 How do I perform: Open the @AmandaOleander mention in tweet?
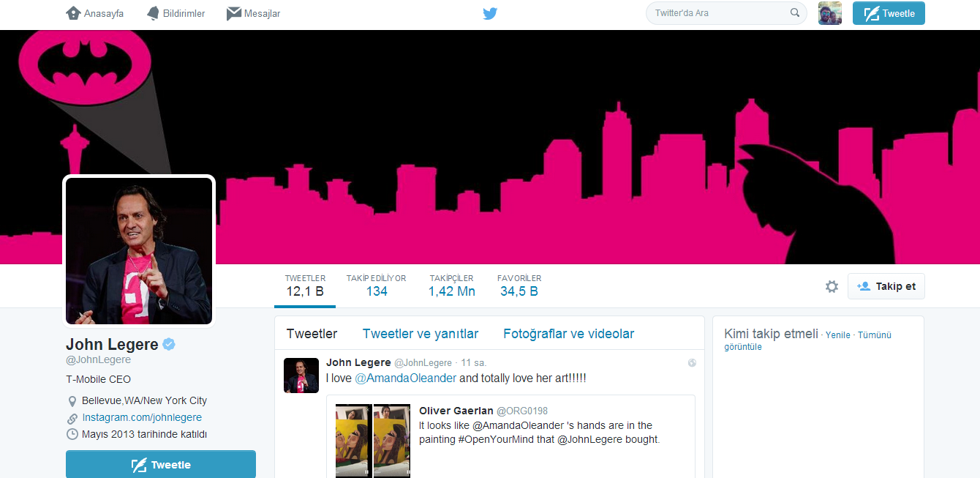pyautogui.click(x=405, y=378)
